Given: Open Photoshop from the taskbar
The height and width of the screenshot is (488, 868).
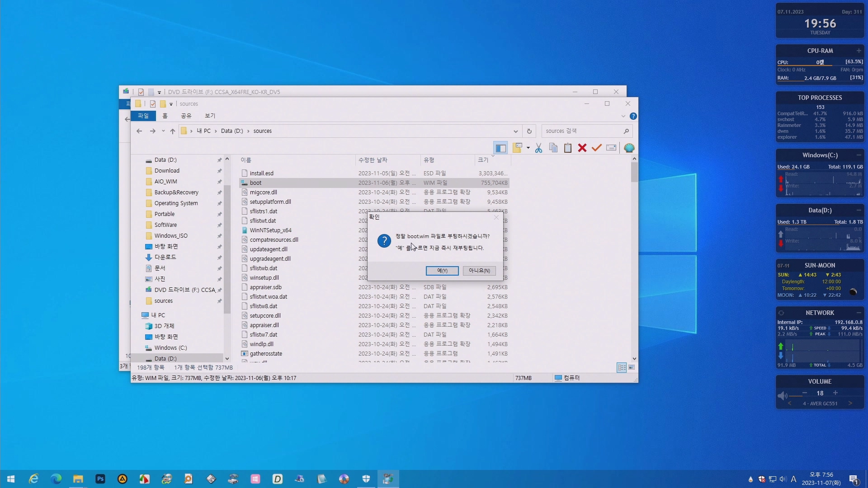Looking at the screenshot, I should 100,479.
